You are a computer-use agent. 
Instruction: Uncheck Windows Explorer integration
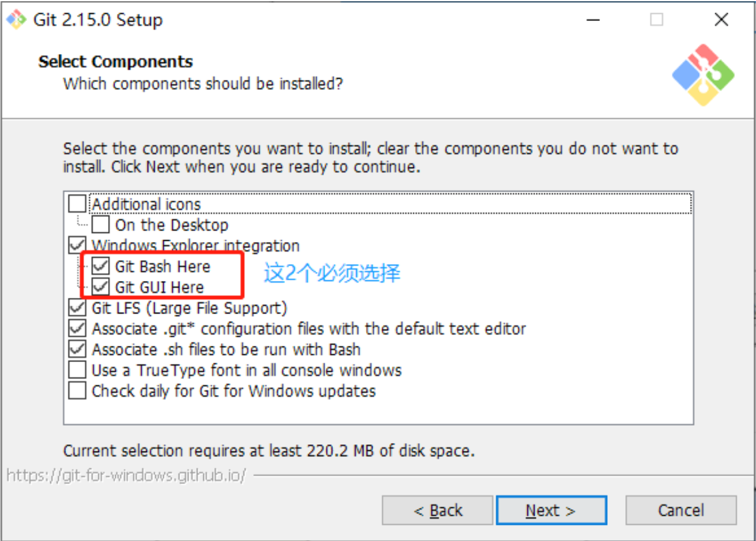pyautogui.click(x=77, y=246)
